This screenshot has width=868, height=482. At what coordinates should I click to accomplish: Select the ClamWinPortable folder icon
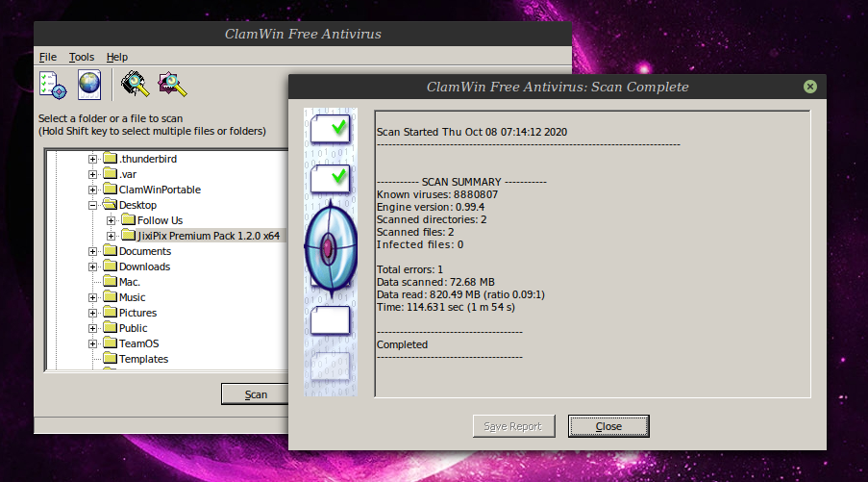[111, 190]
